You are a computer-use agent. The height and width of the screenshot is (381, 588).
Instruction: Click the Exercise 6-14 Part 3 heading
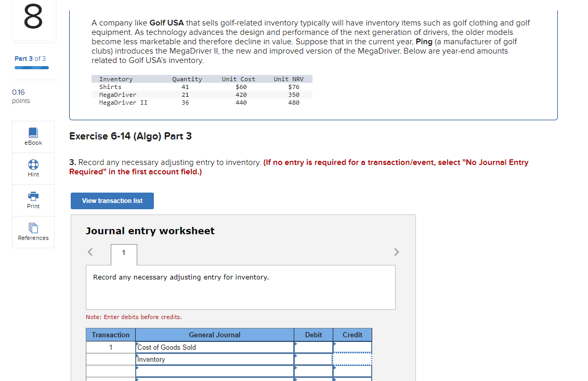pos(130,136)
